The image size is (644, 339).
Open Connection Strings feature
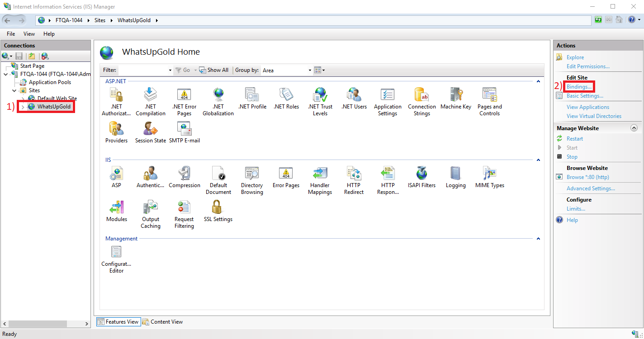[x=422, y=102]
